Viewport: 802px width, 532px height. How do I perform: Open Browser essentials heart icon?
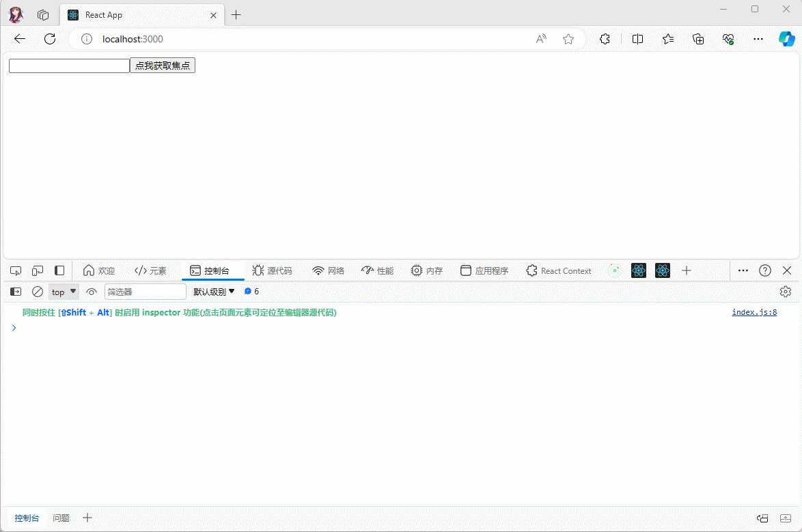(x=728, y=39)
